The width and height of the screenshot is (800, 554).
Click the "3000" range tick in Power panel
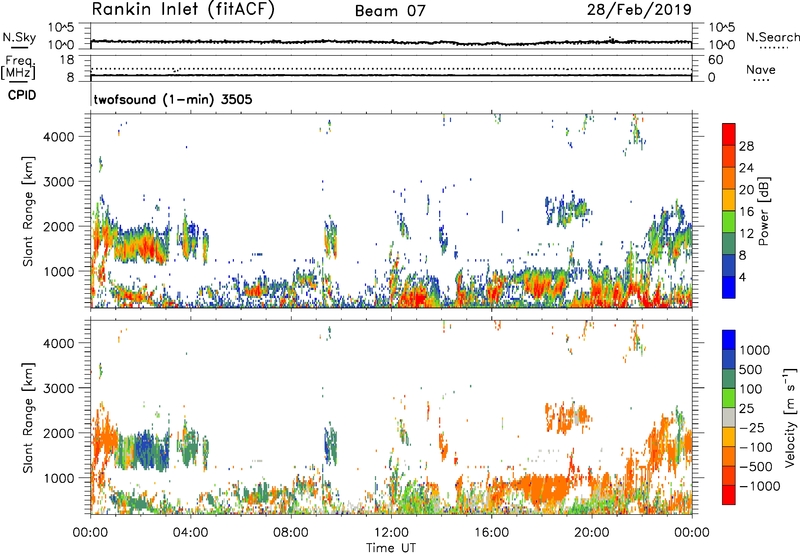(x=59, y=182)
